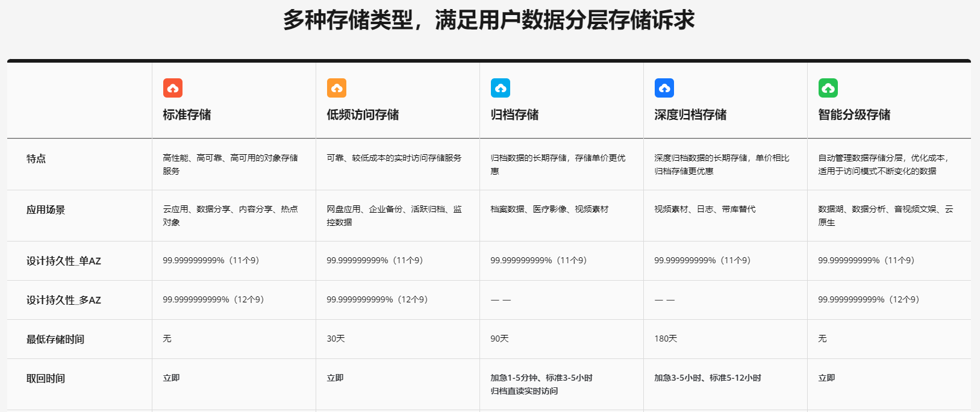Click 低频访问存储's 单AZ durability value 11个9
The height and width of the screenshot is (412, 980).
[x=375, y=260]
